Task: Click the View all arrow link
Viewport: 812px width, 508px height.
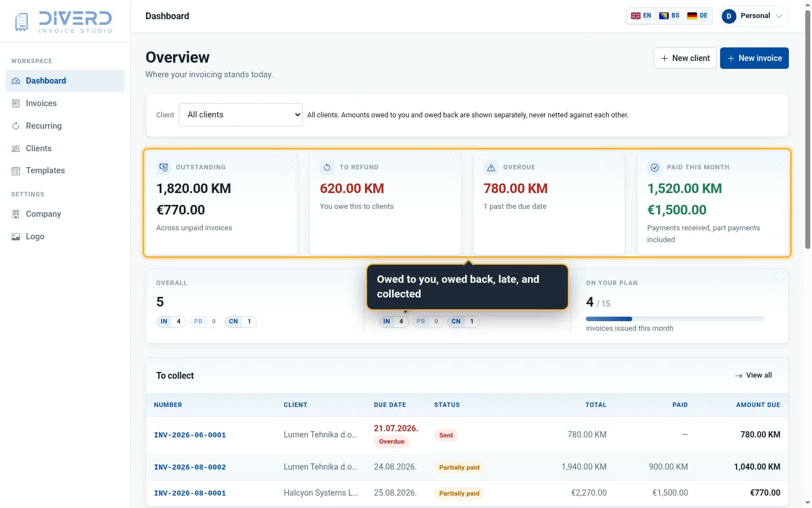Action: (x=753, y=375)
